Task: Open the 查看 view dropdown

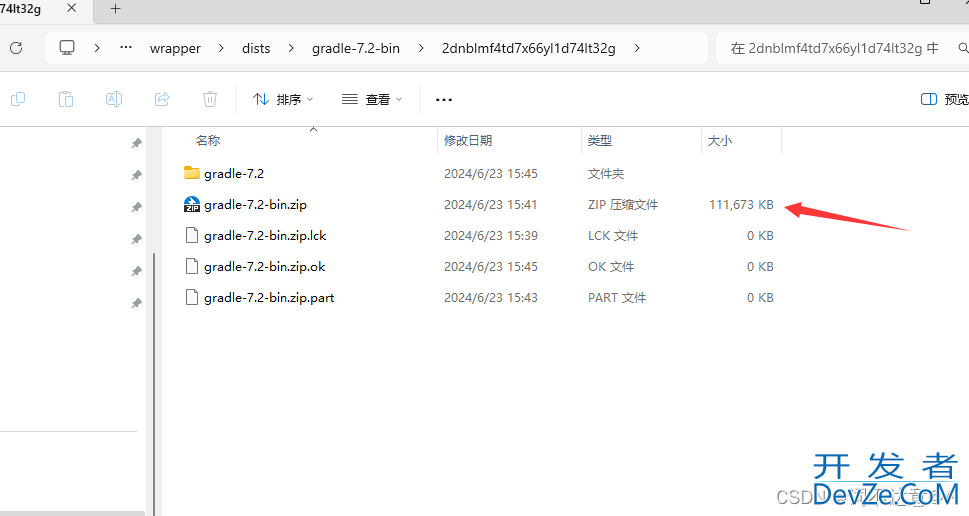Action: tap(372, 99)
